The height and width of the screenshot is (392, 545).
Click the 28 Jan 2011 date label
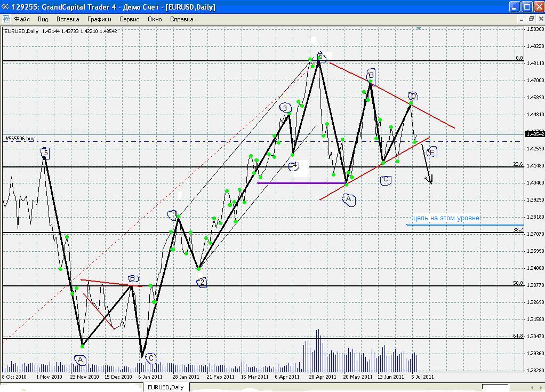(x=186, y=377)
